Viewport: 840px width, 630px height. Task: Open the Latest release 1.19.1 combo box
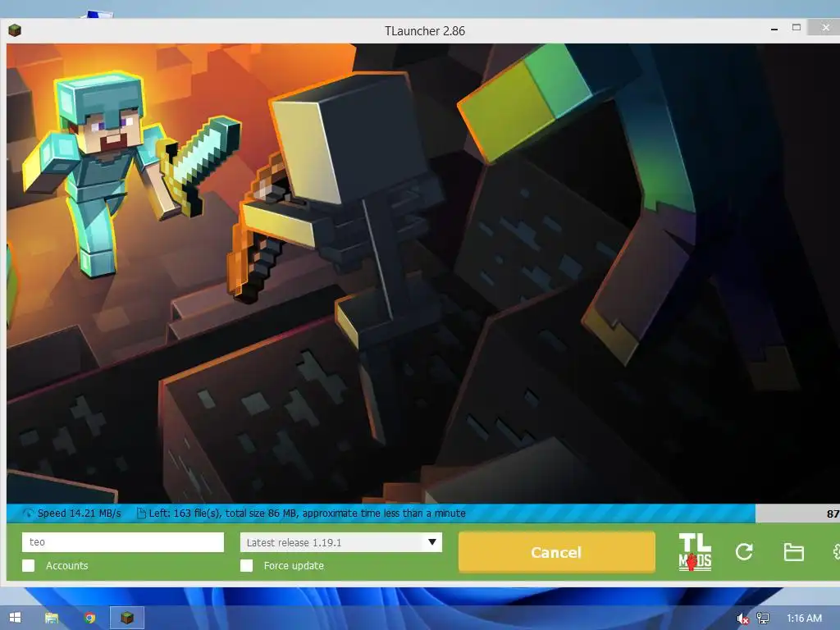(x=341, y=542)
